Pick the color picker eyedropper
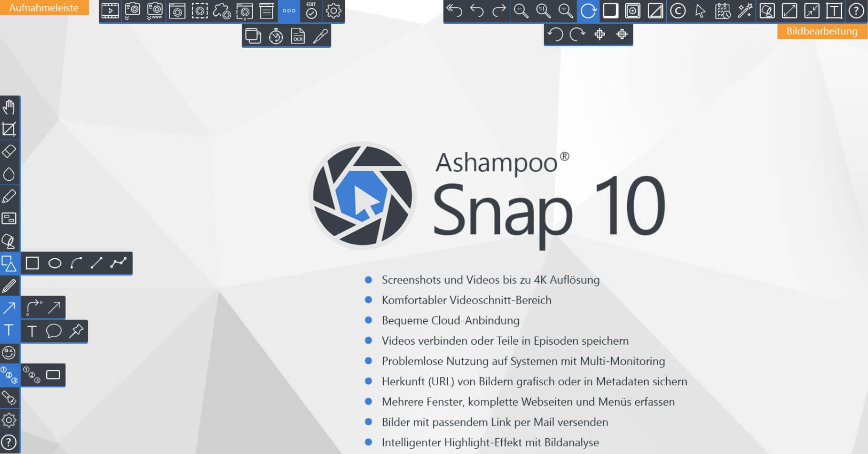 point(320,36)
